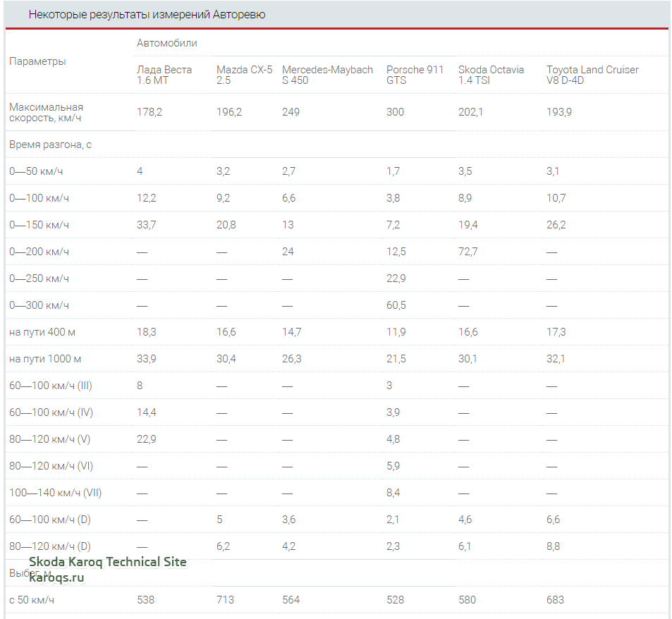Click the 0—150 km/h value 26,2
The height and width of the screenshot is (619, 672).
pyautogui.click(x=556, y=225)
